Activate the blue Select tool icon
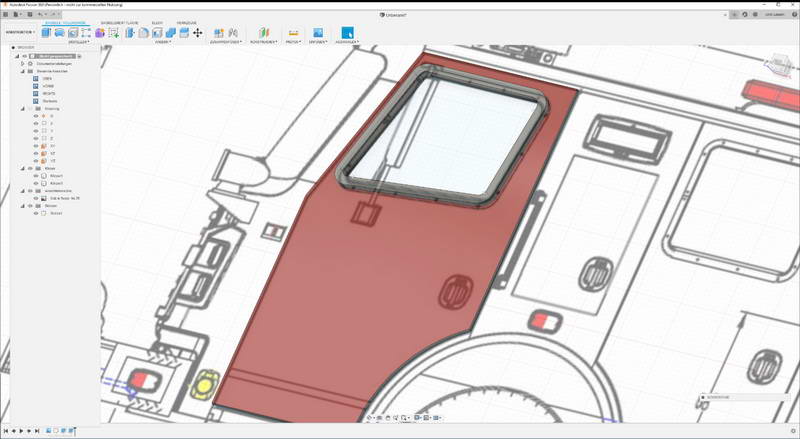Viewport: 800px width, 439px height. (347, 33)
